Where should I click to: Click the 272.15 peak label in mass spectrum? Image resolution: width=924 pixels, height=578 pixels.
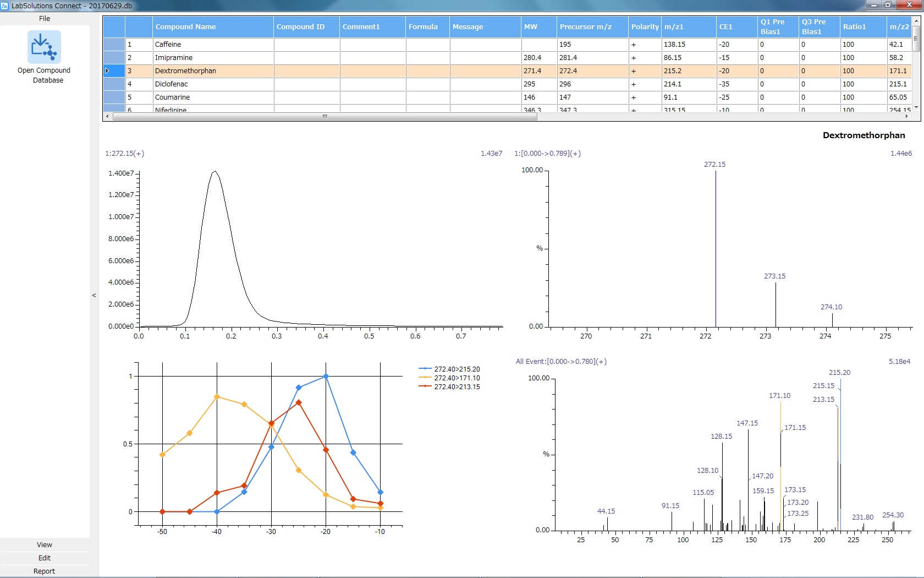coord(714,165)
